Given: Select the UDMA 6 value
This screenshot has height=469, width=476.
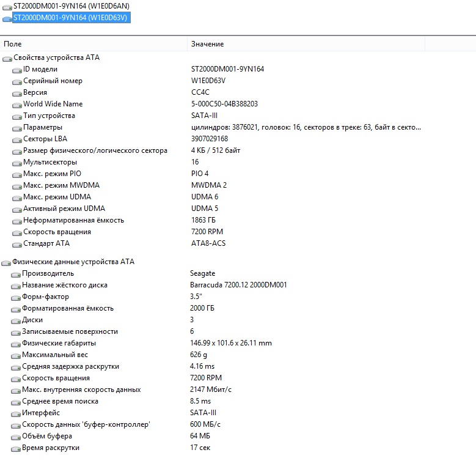Looking at the screenshot, I should 205,197.
